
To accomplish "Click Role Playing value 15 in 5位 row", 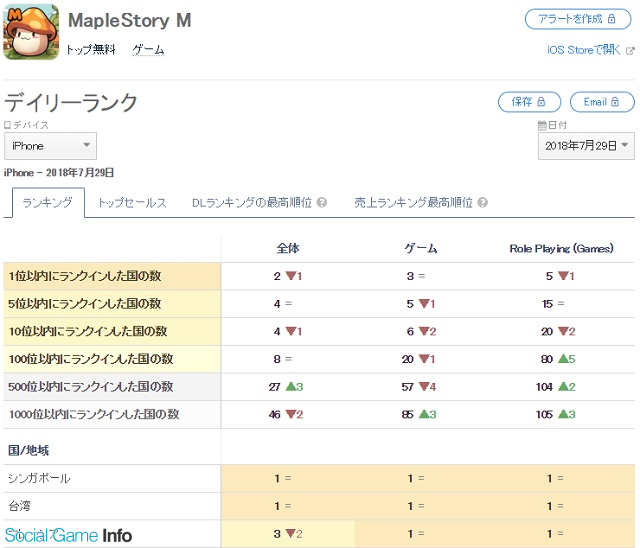I will coord(547,304).
